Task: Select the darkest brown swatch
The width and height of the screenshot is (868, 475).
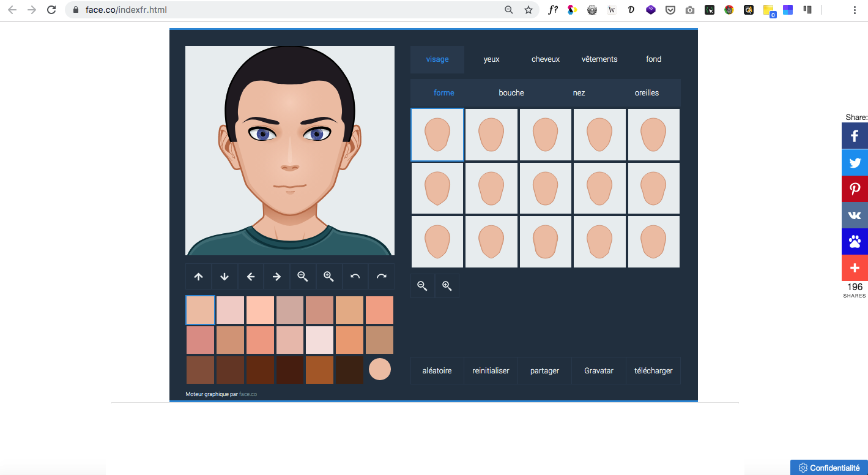Action: click(x=349, y=370)
